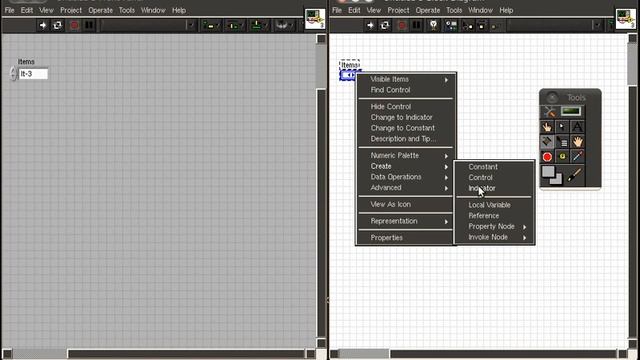Image resolution: width=640 pixels, height=360 pixels.
Task: Click the Step Over button
Action: (x=482, y=26)
